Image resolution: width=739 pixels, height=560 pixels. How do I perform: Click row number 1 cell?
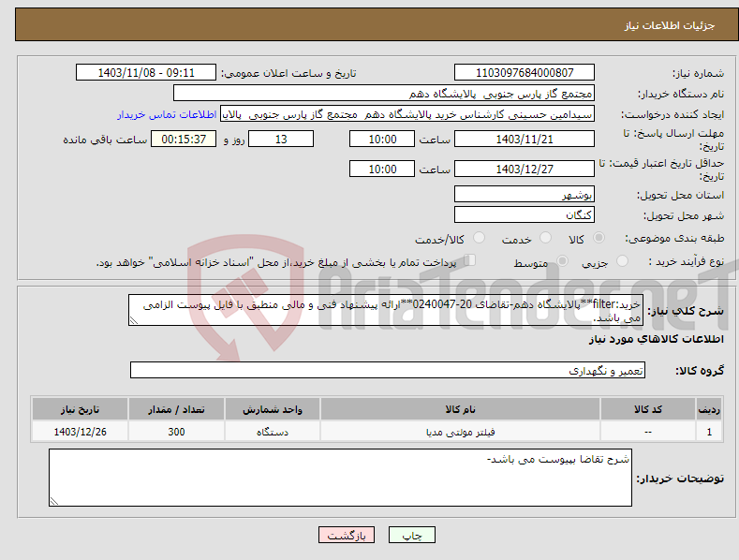coord(709,432)
